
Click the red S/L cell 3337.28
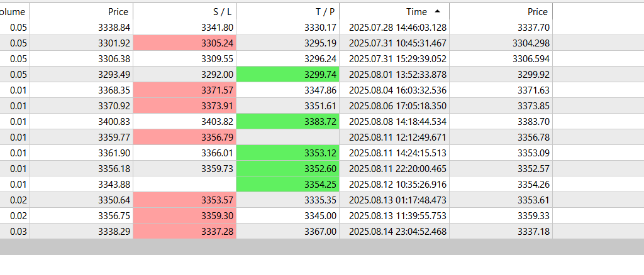click(x=185, y=231)
